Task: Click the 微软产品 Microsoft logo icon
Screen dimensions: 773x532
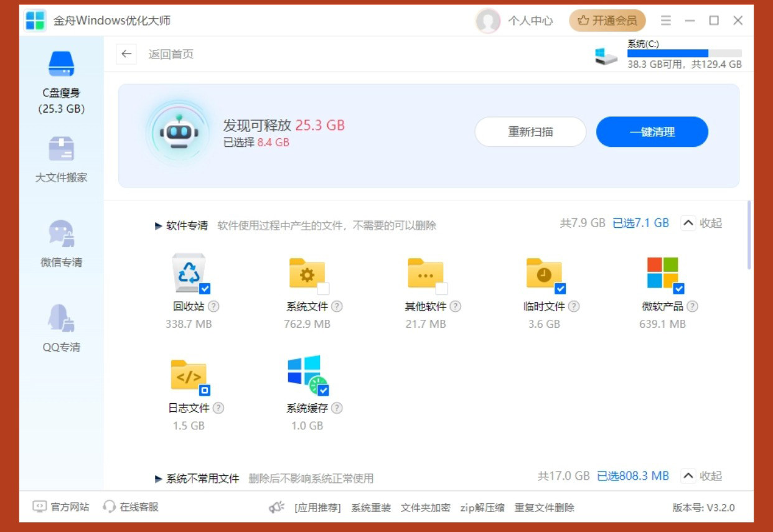Action: pos(662,273)
